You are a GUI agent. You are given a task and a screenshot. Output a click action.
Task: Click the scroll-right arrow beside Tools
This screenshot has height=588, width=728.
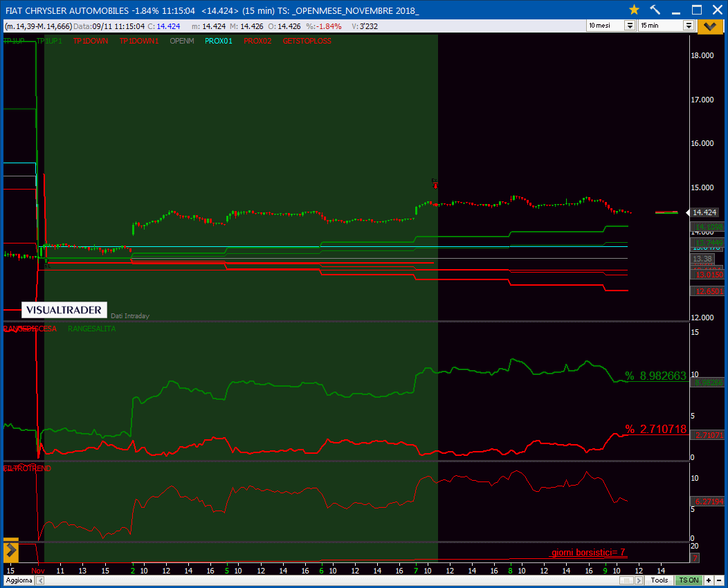tap(639, 580)
